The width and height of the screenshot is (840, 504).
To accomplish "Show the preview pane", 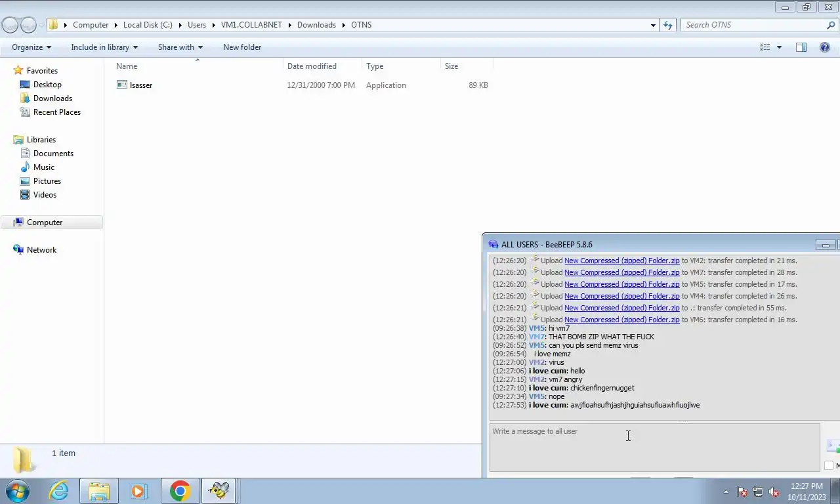I will (801, 47).
